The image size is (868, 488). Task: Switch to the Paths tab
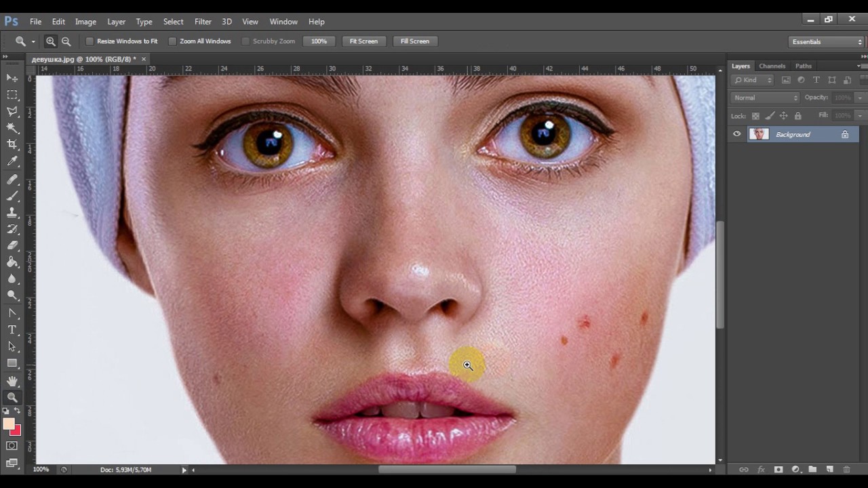(804, 66)
